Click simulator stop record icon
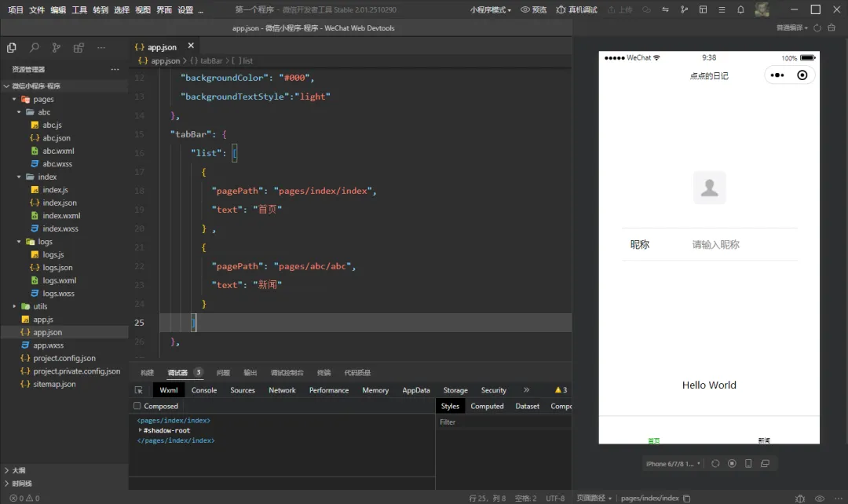Viewport: 848px width, 504px height. pyautogui.click(x=732, y=463)
